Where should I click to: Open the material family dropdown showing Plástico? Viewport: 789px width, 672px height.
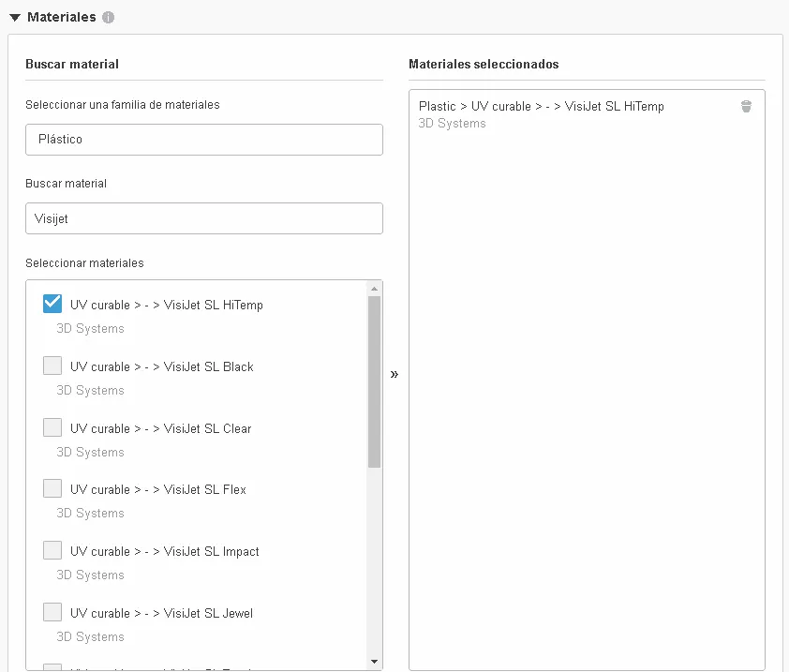coord(204,140)
